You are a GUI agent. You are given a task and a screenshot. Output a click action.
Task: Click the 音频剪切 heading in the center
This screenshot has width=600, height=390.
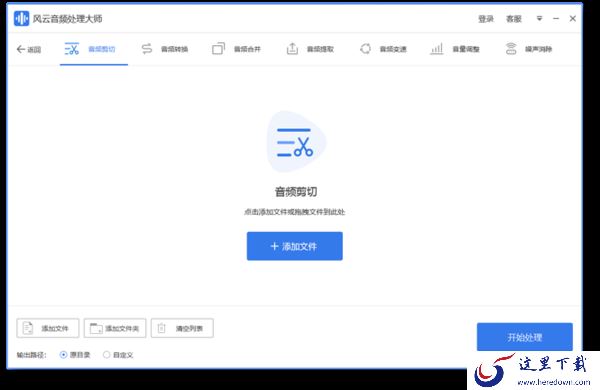pyautogui.click(x=296, y=192)
